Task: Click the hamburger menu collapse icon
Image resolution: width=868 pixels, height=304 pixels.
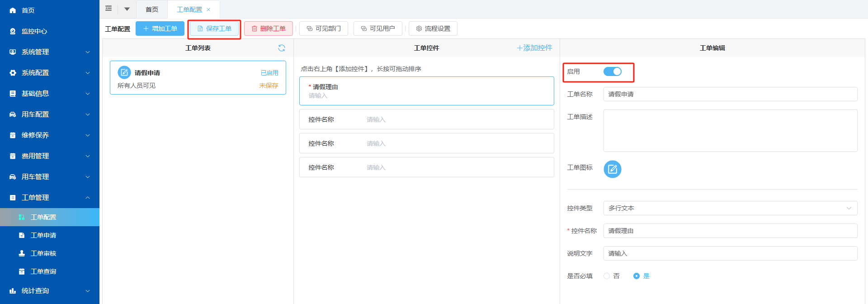Action: tap(108, 9)
